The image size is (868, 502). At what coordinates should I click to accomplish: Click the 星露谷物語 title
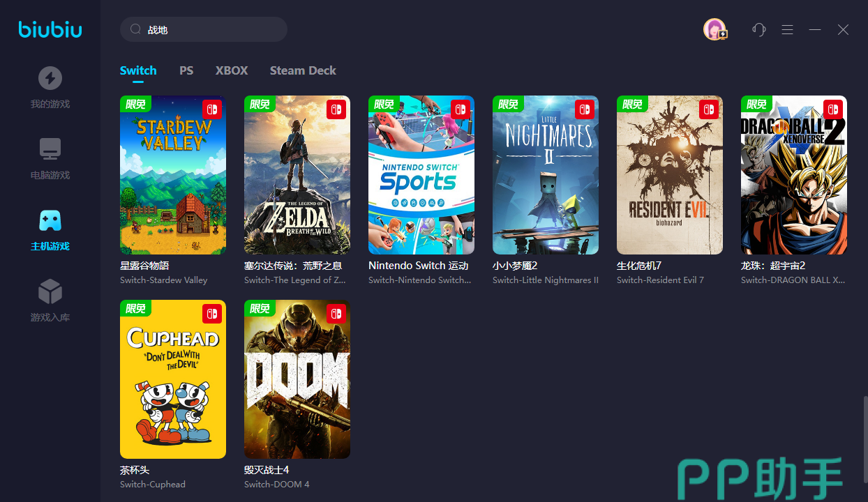tap(144, 266)
